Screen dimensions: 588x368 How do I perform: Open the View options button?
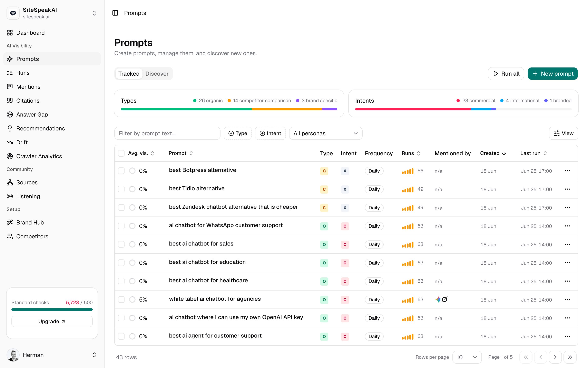tap(563, 133)
